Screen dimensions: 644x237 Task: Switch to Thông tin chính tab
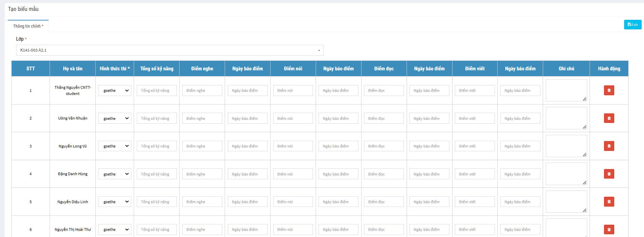28,26
